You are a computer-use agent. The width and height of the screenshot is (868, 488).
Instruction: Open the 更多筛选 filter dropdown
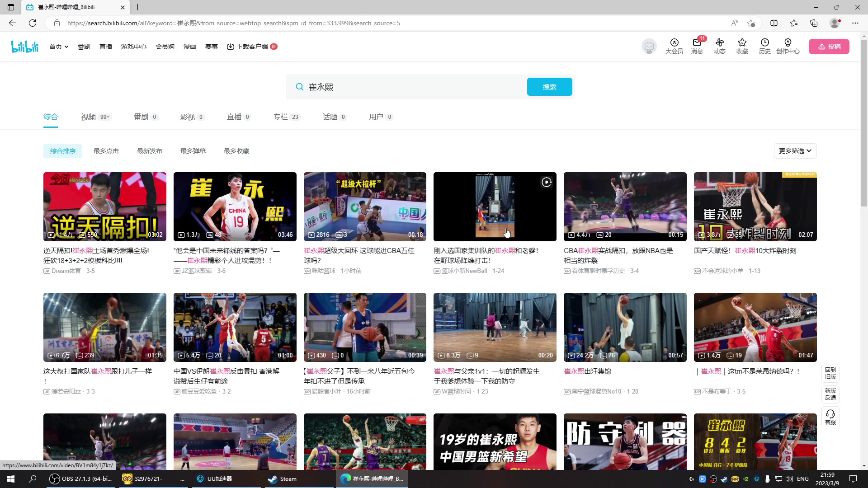click(794, 150)
